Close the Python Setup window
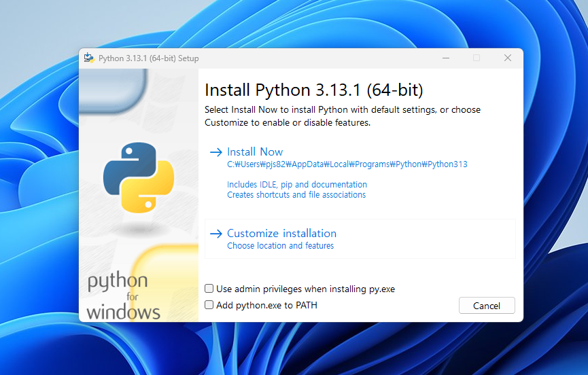This screenshot has width=588, height=375. [x=507, y=58]
